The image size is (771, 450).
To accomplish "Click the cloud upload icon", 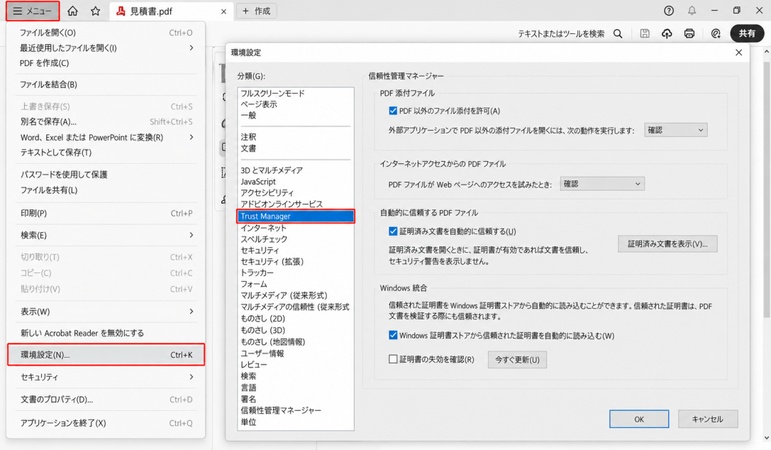I will pyautogui.click(x=667, y=33).
